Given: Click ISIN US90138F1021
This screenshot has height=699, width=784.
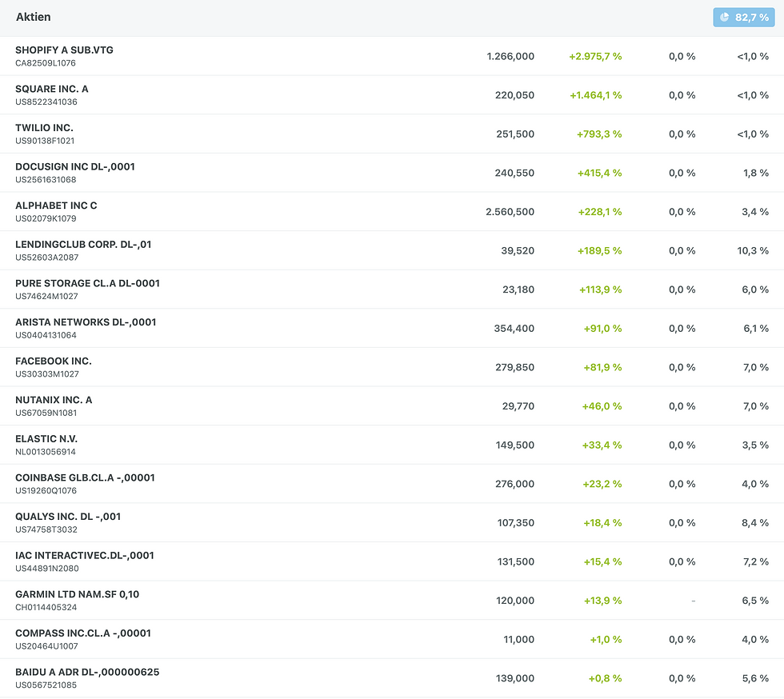Looking at the screenshot, I should (x=45, y=141).
